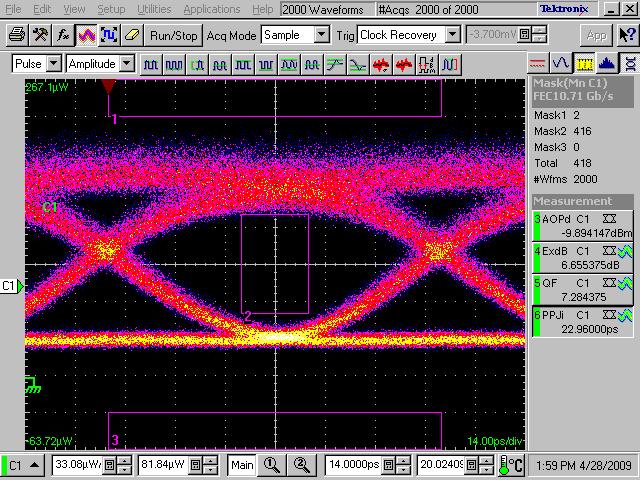Open the View menu
The height and width of the screenshot is (480, 640).
tap(74, 9)
